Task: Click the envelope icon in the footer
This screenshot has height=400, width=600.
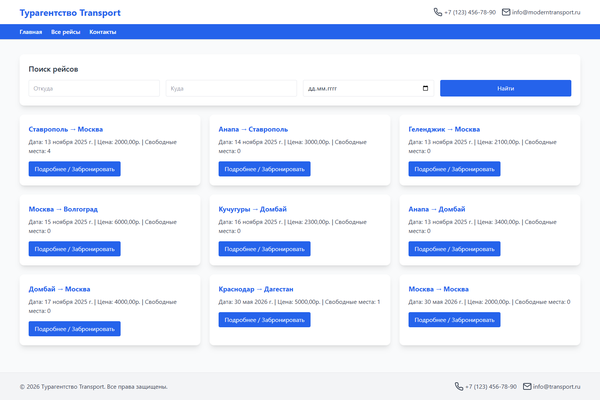Action: (x=527, y=387)
